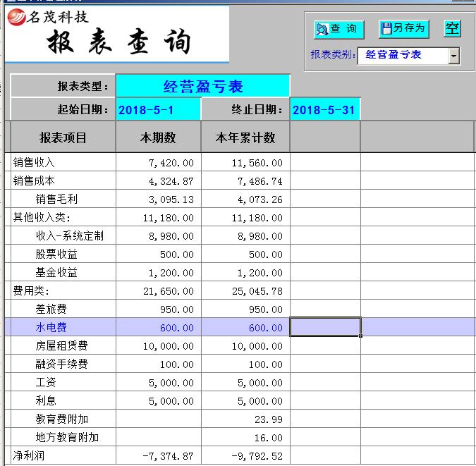Click the 11,560.00 yearly sales value
This screenshot has height=466, width=476.
click(257, 163)
